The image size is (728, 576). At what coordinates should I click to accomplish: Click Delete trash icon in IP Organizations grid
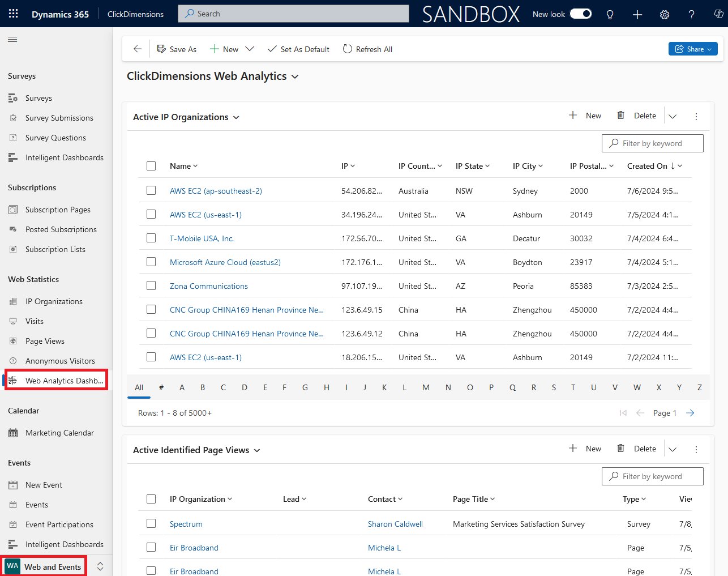620,116
